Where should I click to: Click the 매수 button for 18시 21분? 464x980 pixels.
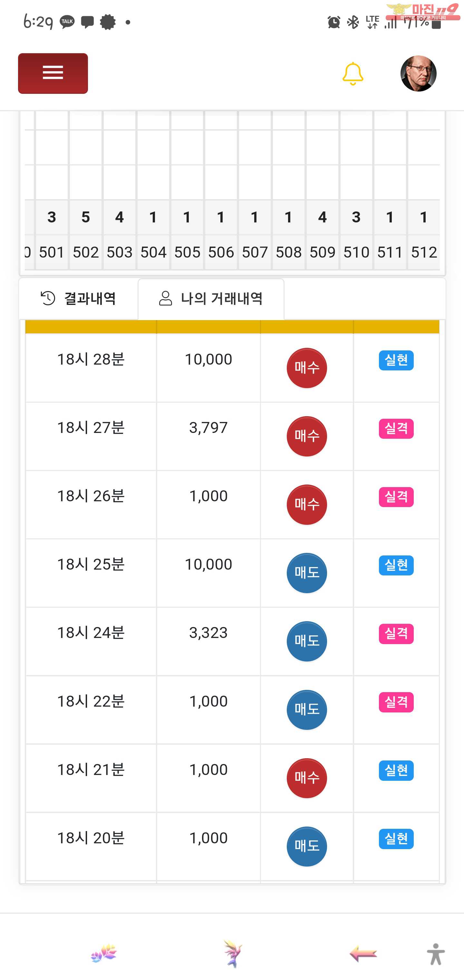[306, 778]
